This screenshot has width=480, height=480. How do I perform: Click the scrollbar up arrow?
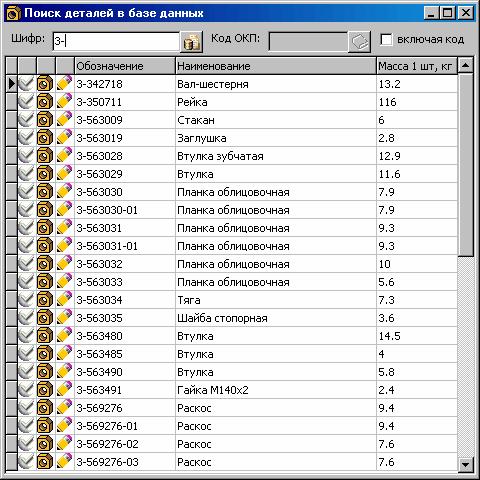pos(465,65)
